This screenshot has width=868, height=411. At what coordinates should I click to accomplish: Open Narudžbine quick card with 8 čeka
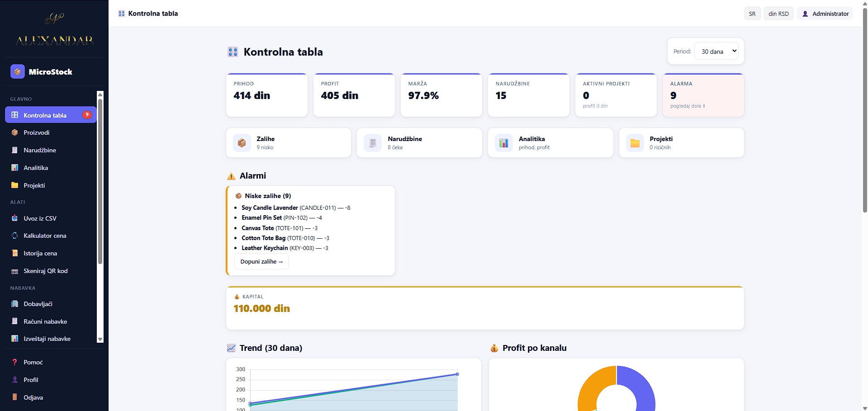tap(419, 143)
